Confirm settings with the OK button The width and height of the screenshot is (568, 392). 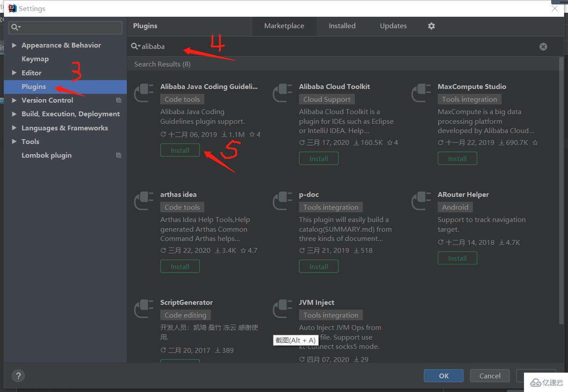click(444, 376)
